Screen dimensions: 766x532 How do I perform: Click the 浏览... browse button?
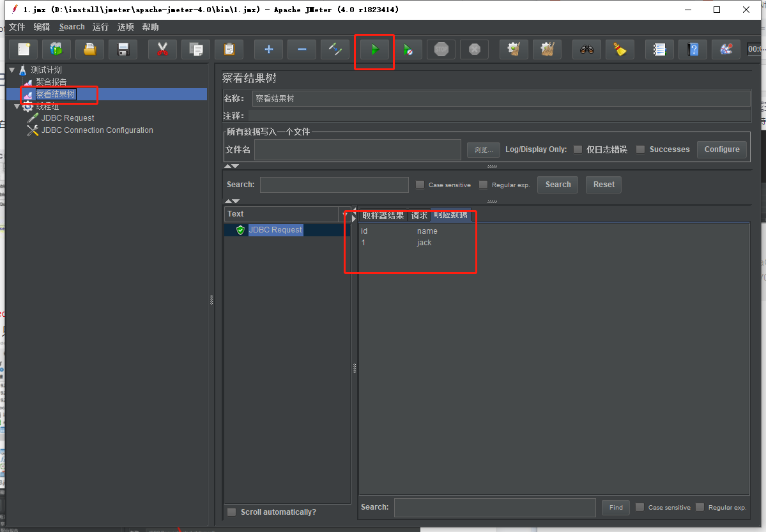pyautogui.click(x=484, y=149)
